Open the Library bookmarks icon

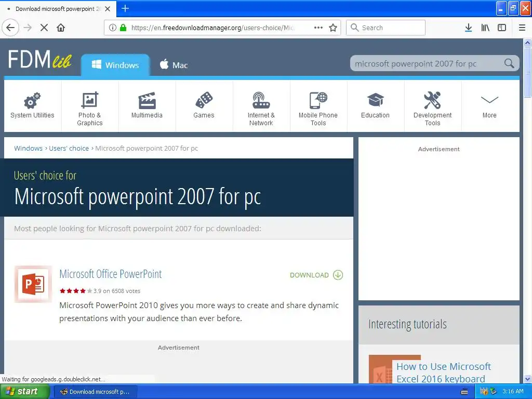coord(485,28)
